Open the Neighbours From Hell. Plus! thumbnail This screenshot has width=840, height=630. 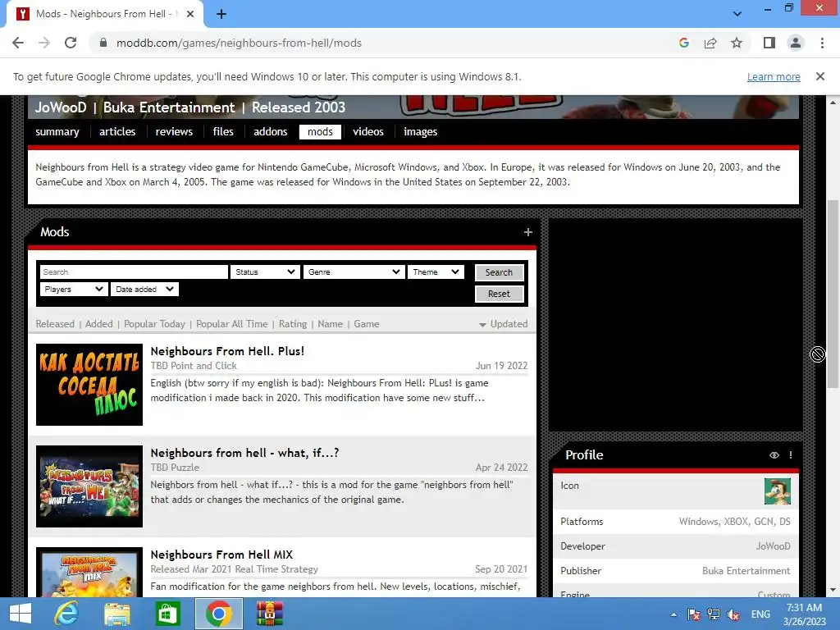pyautogui.click(x=89, y=385)
